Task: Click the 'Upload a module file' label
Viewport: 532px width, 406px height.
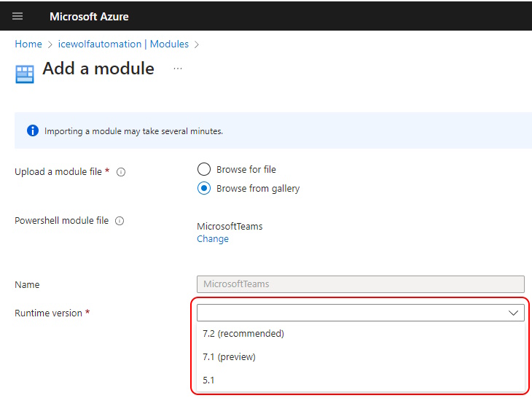Action: coord(58,172)
